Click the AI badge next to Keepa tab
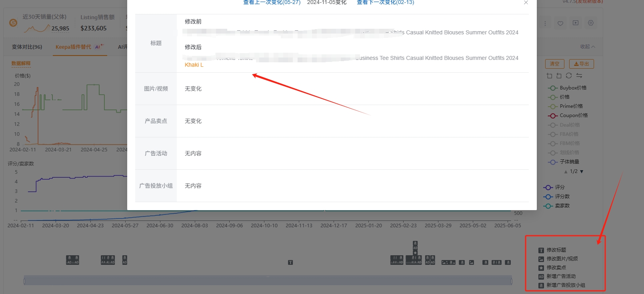The width and height of the screenshot is (644, 294). pos(98,47)
